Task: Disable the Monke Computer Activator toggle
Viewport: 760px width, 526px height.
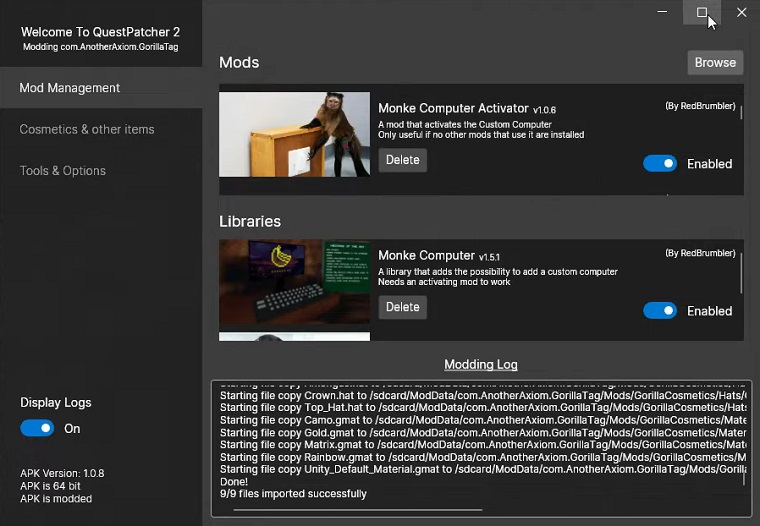Action: [x=660, y=163]
